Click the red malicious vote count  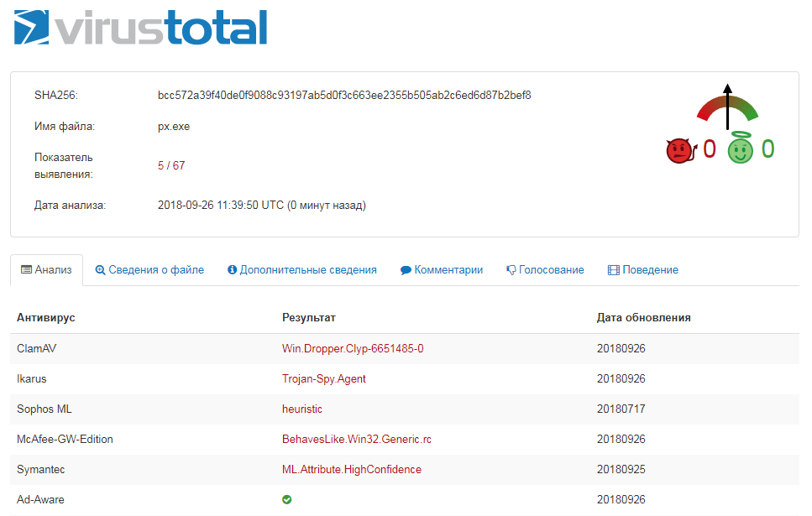point(710,149)
